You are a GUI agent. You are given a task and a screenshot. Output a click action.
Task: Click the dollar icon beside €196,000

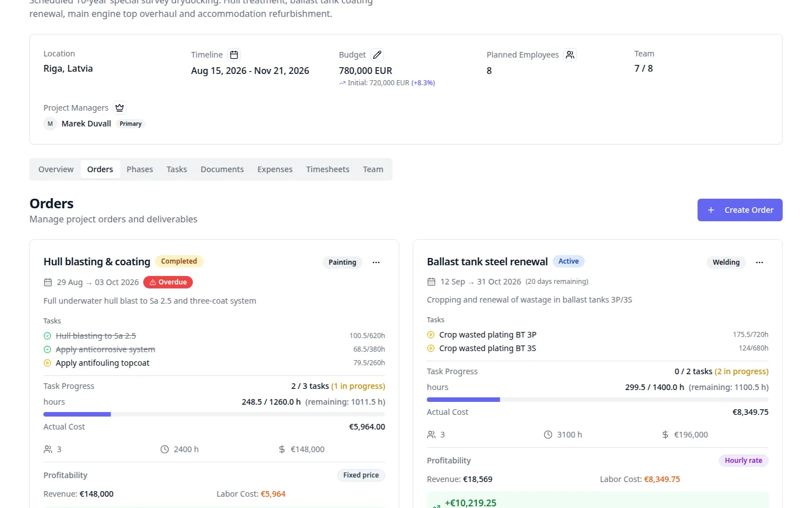[x=665, y=435]
